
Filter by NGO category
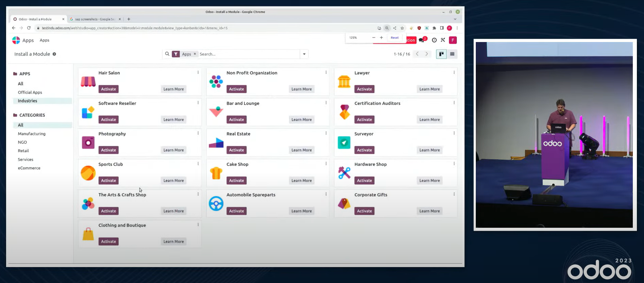pyautogui.click(x=22, y=142)
